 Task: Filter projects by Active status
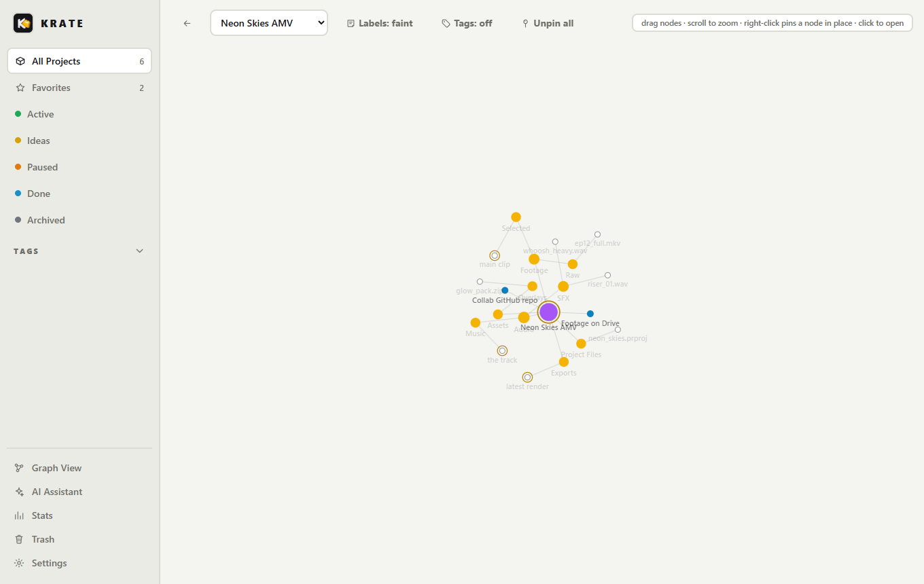coord(79,114)
